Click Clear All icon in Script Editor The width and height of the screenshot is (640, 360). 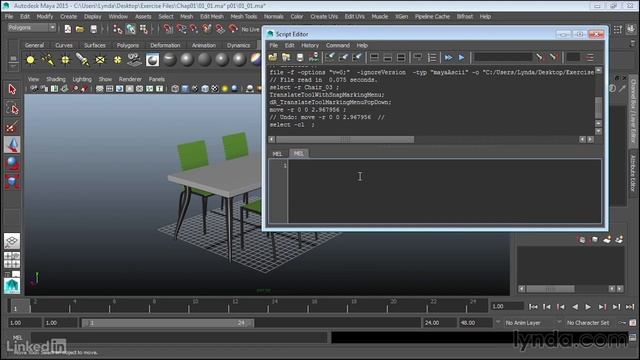pos(357,58)
